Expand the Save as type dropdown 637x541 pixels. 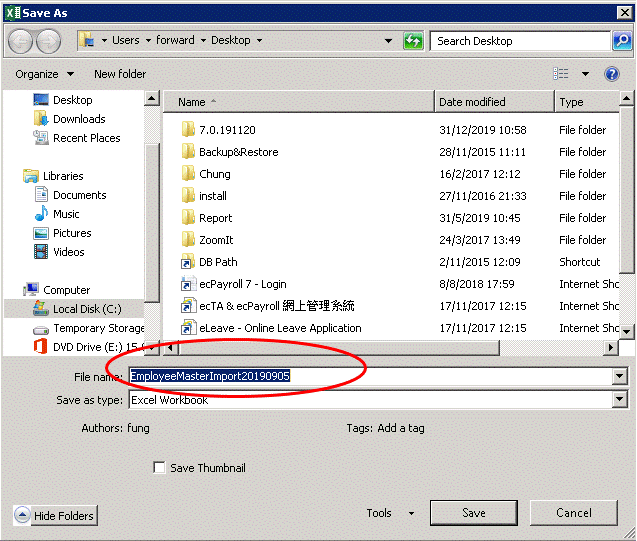click(x=619, y=400)
